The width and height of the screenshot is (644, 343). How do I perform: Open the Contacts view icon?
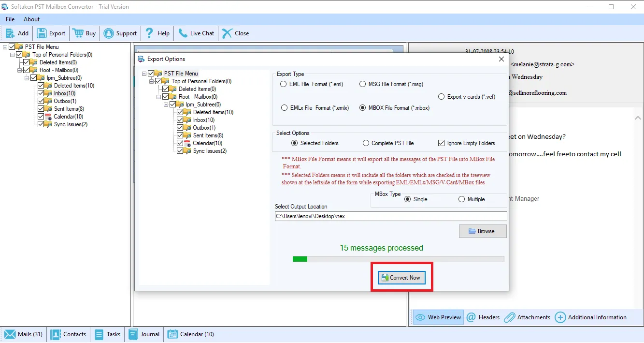pos(56,334)
